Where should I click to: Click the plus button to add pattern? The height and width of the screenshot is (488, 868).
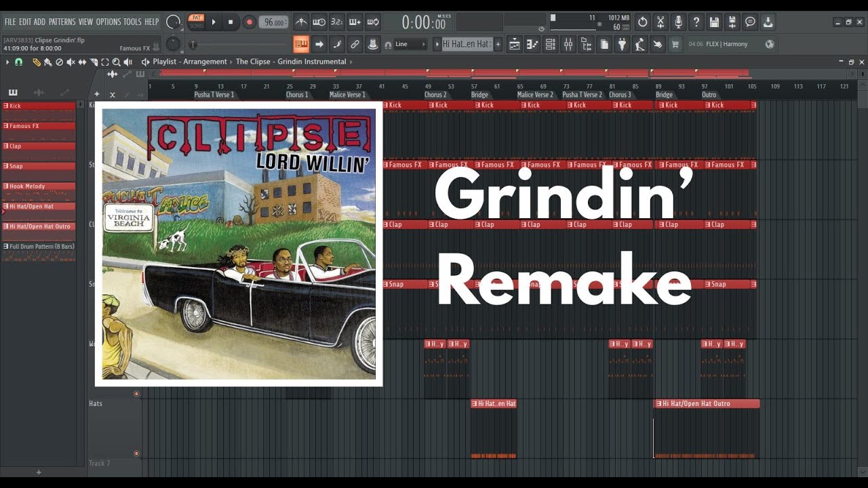click(x=498, y=44)
